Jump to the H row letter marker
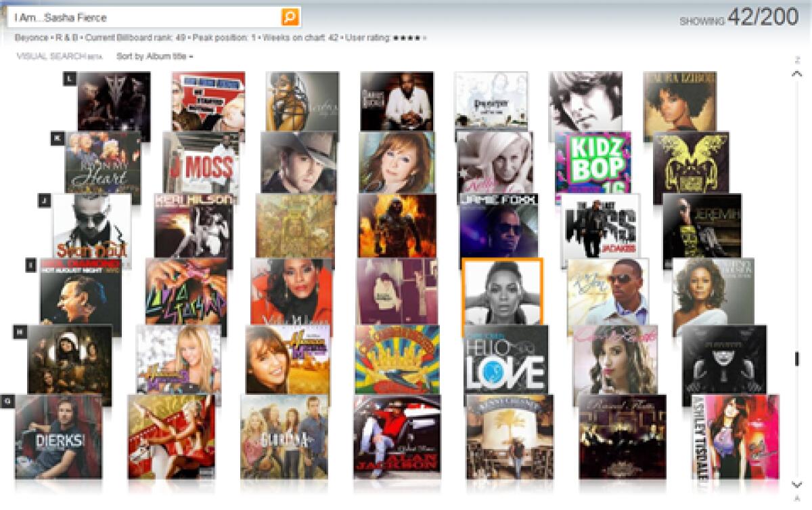The width and height of the screenshot is (812, 510). click(x=20, y=331)
